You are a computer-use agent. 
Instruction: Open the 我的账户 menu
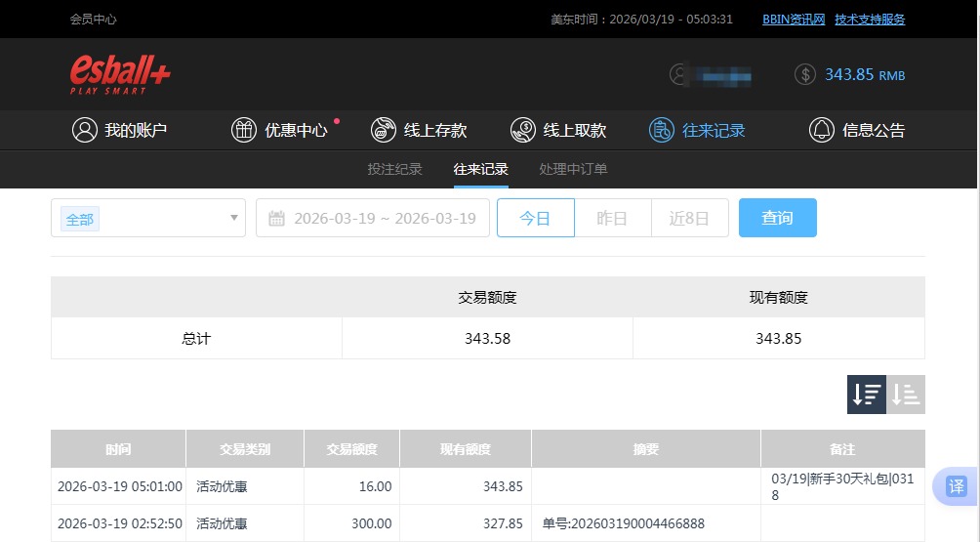(x=119, y=130)
